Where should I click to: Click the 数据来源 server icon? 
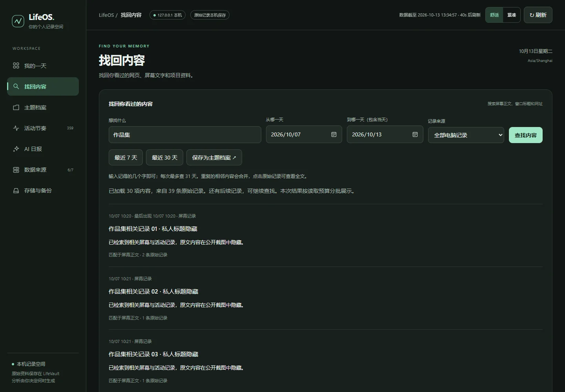pyautogui.click(x=16, y=170)
